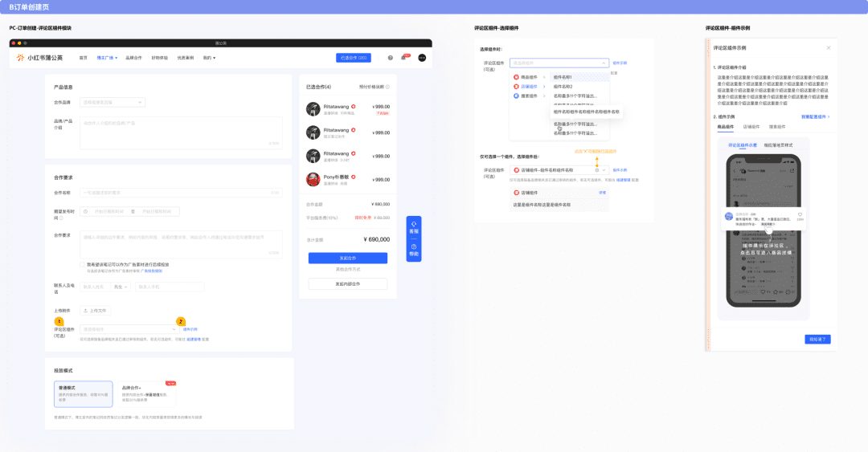Switch to the 商品组件 tab in example panel
Screen dimensions: 868x452
[x=725, y=127]
